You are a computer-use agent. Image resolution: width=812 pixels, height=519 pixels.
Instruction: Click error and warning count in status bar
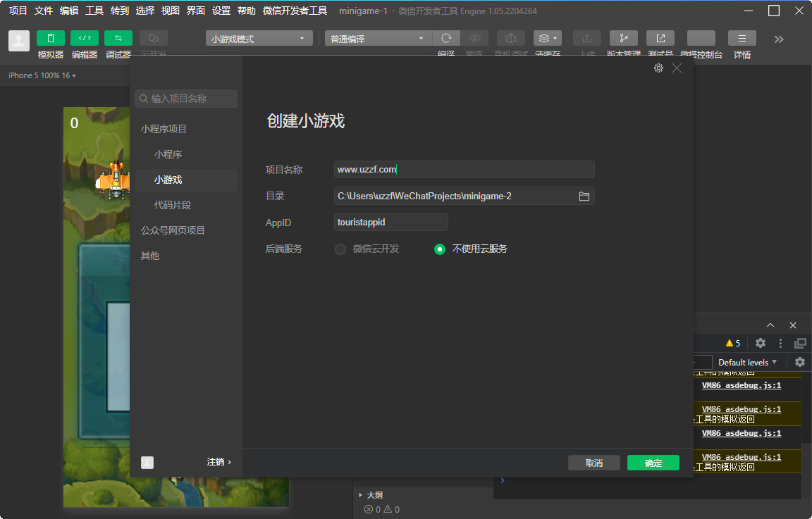click(381, 509)
